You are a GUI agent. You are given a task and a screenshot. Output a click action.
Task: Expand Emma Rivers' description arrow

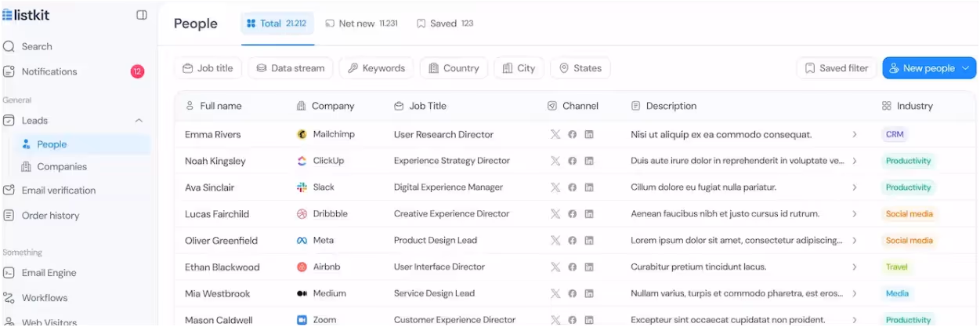(855, 135)
